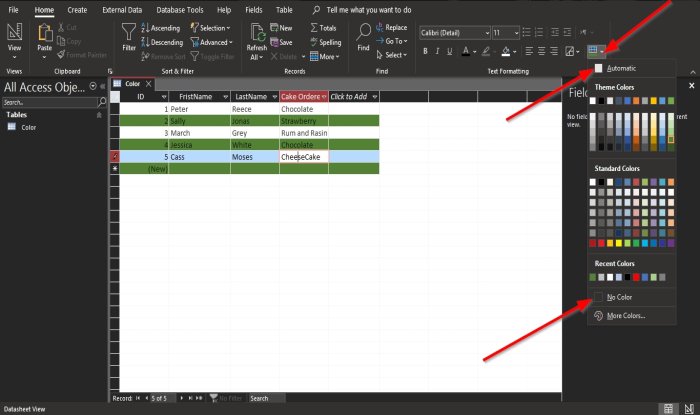Open the Find binoculars tool

coord(363,32)
